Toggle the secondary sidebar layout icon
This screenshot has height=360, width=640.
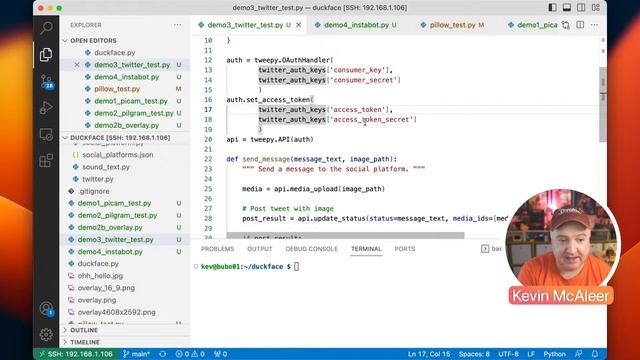[x=581, y=8]
